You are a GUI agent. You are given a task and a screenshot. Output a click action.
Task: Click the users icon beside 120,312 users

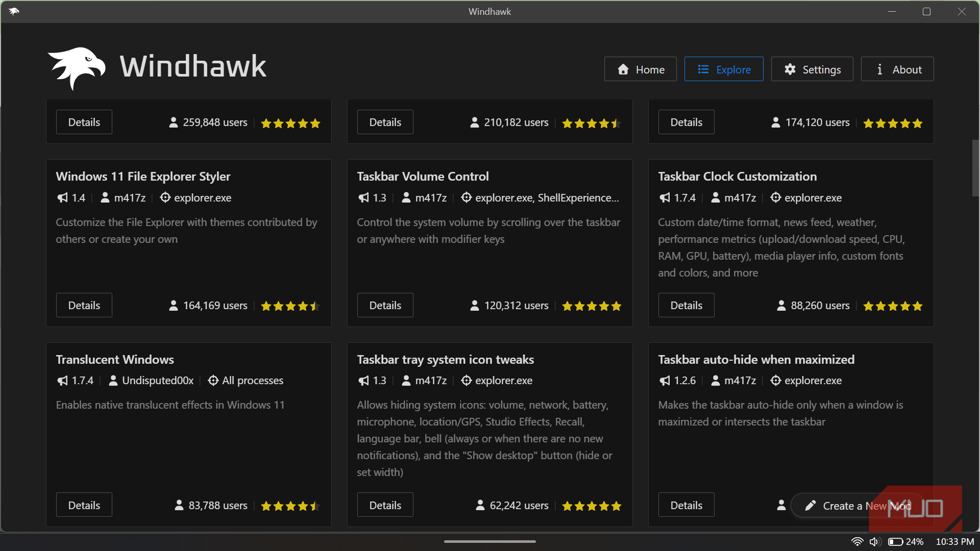pos(475,306)
